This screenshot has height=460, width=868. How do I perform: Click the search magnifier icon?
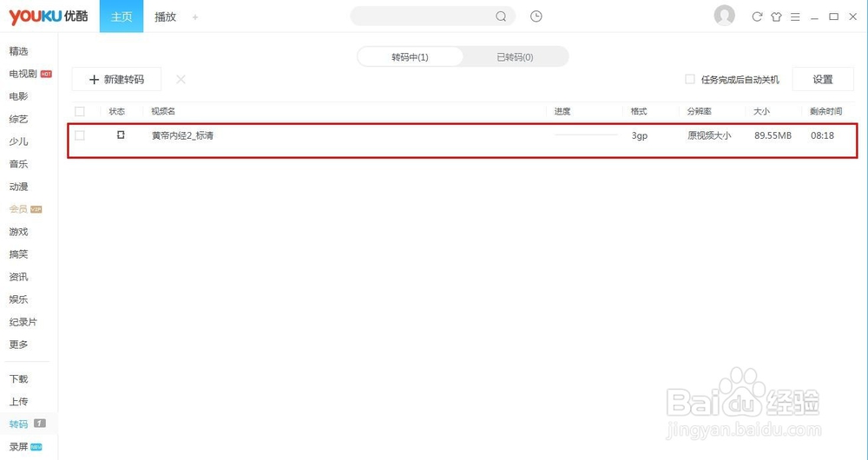point(501,16)
